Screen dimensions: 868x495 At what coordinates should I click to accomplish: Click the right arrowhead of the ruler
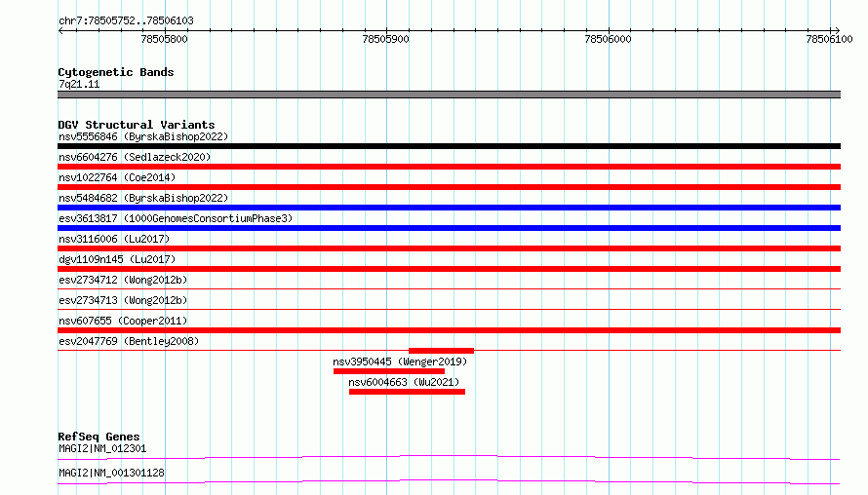837,30
